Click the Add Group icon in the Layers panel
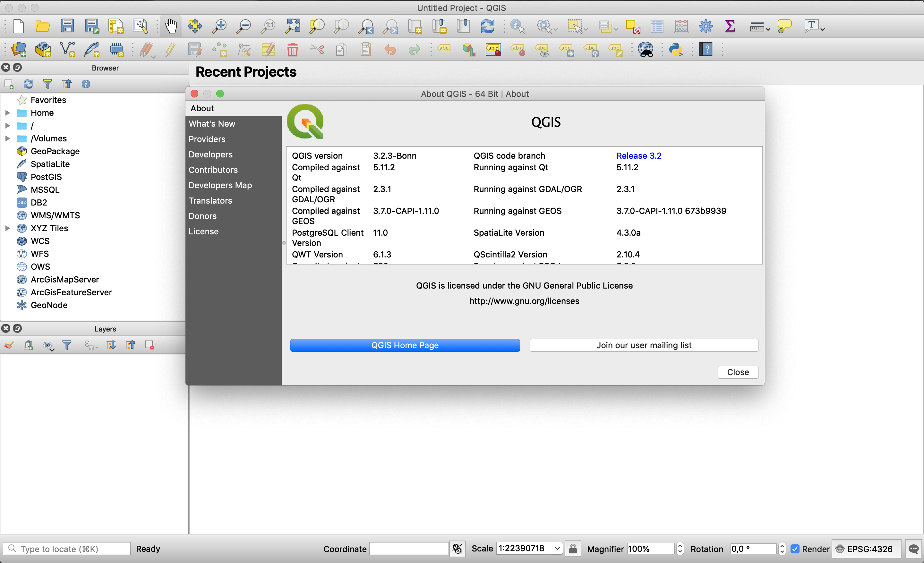 (x=28, y=345)
